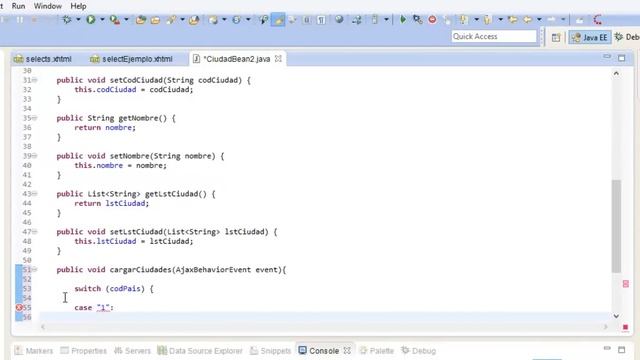Close the CiudadBean2.java tab
The height and width of the screenshot is (360, 640).
[x=278, y=59]
